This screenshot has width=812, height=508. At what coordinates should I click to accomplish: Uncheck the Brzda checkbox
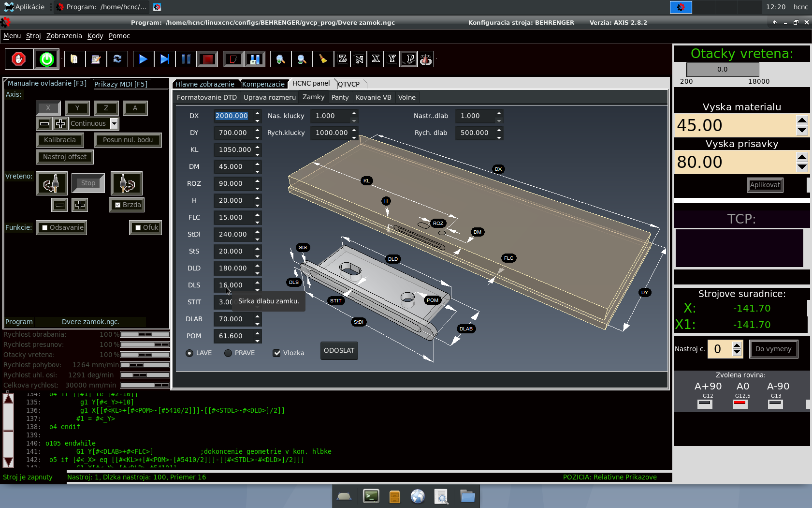118,205
